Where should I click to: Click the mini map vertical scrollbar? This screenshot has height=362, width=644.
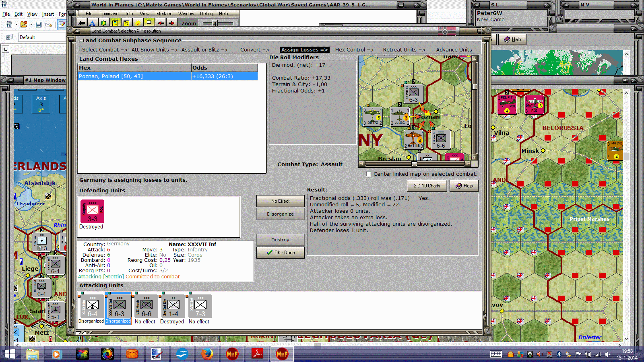point(475,107)
